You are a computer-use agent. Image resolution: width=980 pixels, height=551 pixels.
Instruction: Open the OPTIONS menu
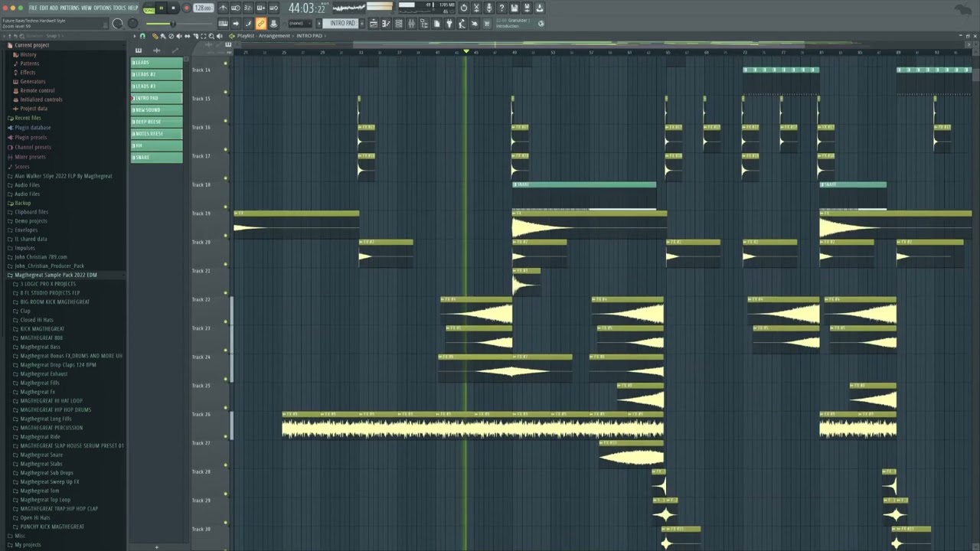point(103,8)
